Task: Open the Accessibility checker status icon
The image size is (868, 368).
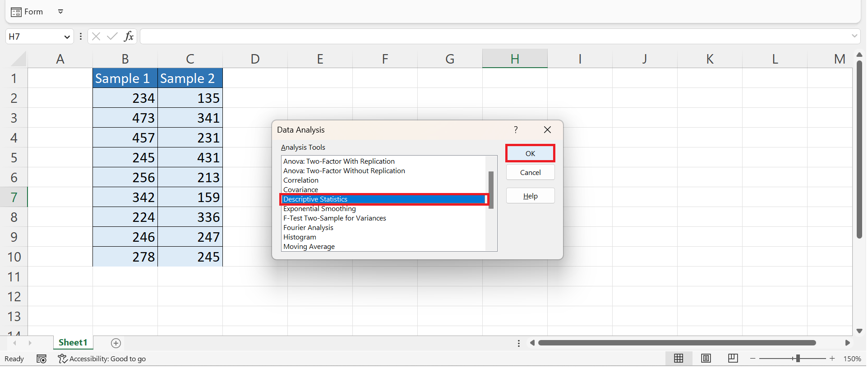Action: click(62, 359)
